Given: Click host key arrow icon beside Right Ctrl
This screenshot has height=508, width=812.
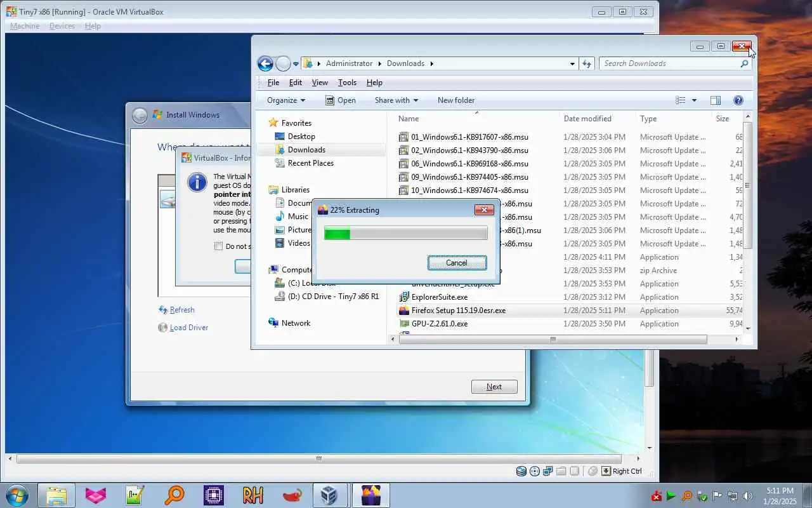Looking at the screenshot, I should (606, 471).
